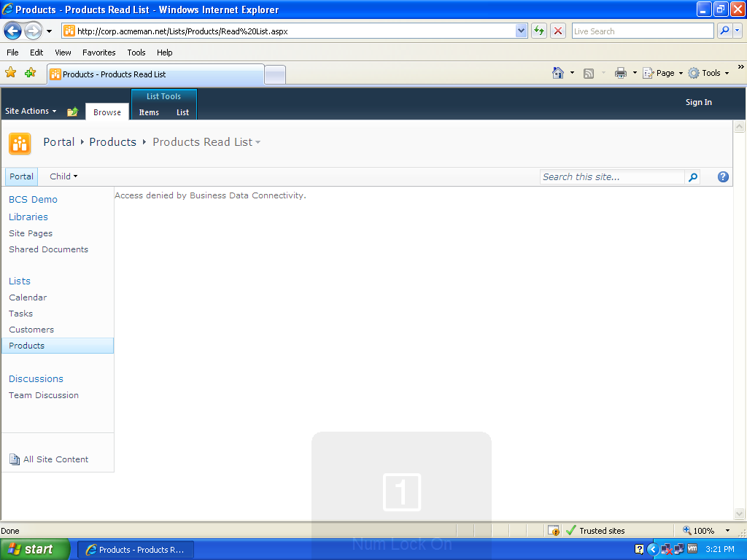This screenshot has width=747, height=560.
Task: Switch to the Items ribbon tab
Action: pyautogui.click(x=149, y=112)
